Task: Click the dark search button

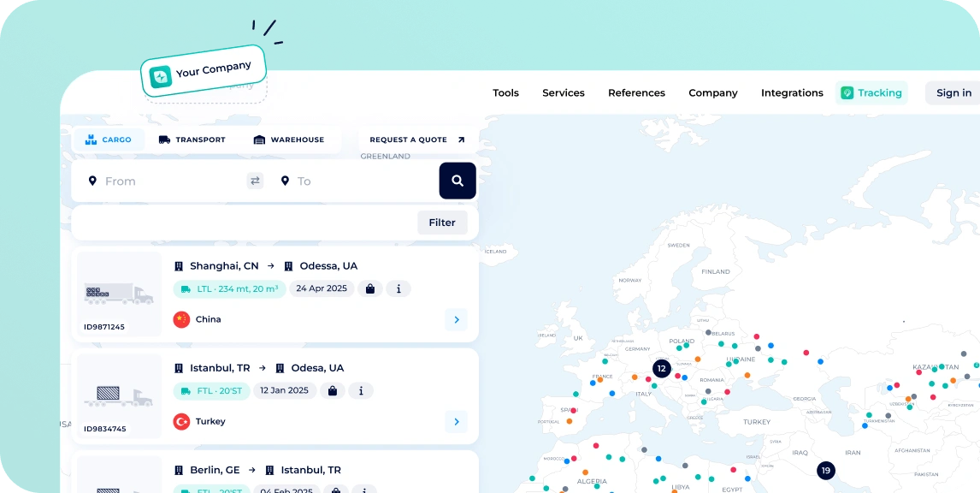Action: click(458, 181)
